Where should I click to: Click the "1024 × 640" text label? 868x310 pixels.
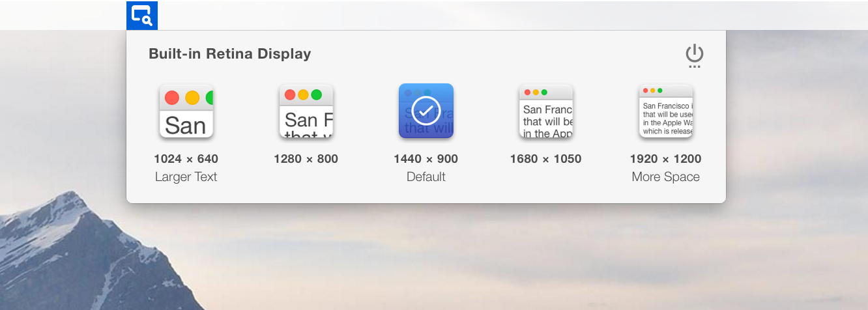point(186,159)
